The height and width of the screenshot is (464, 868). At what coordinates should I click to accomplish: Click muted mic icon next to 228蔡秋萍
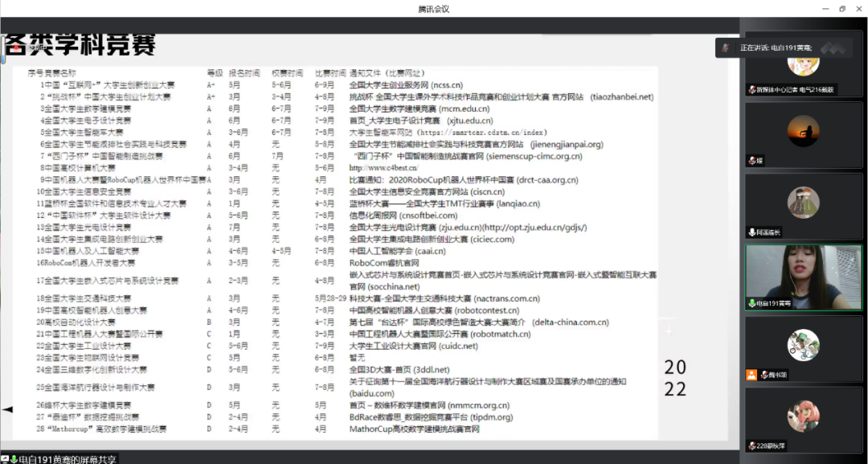(x=751, y=446)
